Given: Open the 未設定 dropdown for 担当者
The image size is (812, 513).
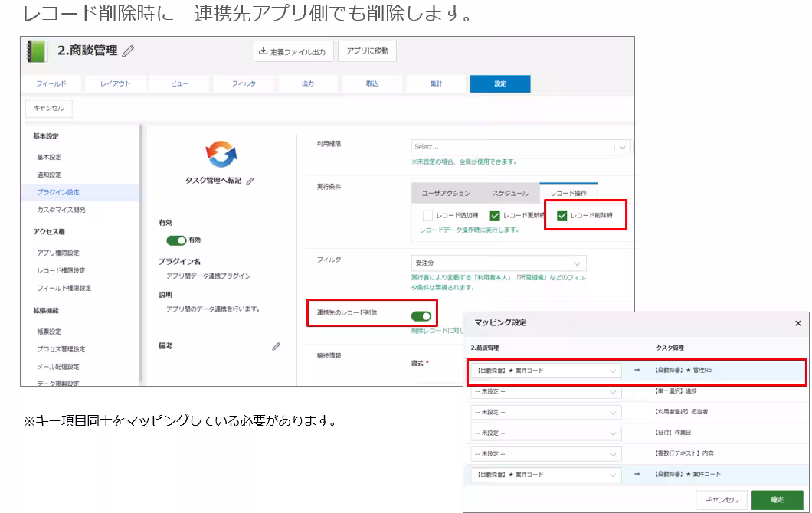Looking at the screenshot, I should [546, 412].
